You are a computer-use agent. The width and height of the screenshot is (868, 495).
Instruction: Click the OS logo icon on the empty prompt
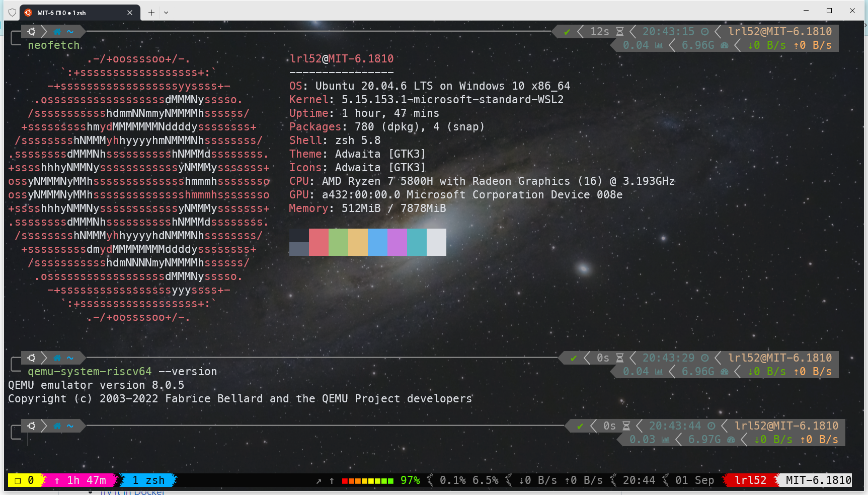click(x=31, y=426)
